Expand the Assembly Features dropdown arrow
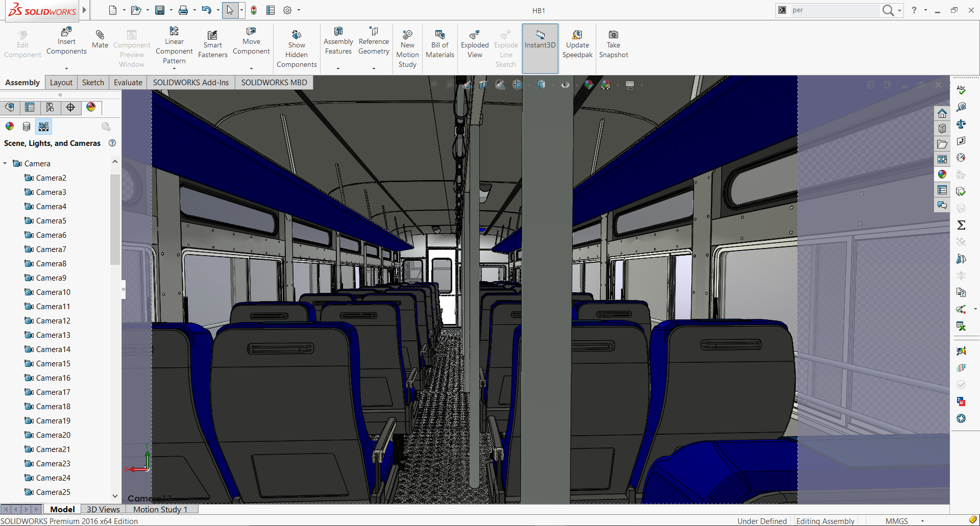This screenshot has width=980, height=526. click(338, 68)
